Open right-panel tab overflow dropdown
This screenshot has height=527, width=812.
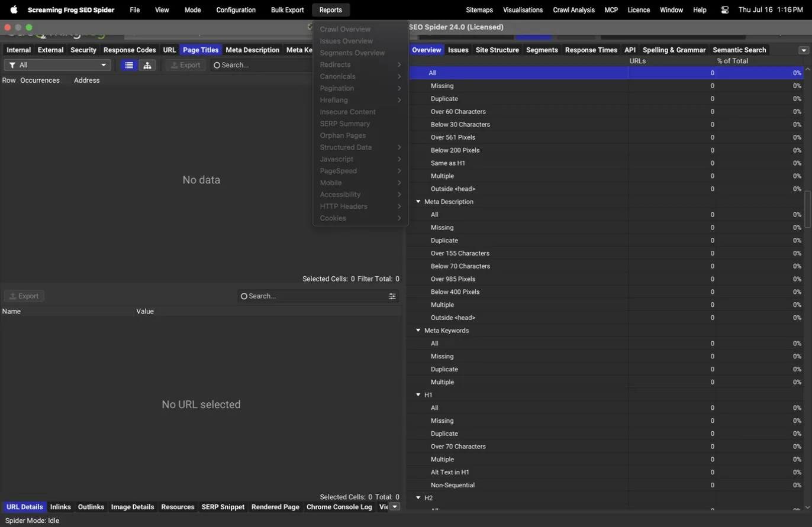(804, 50)
